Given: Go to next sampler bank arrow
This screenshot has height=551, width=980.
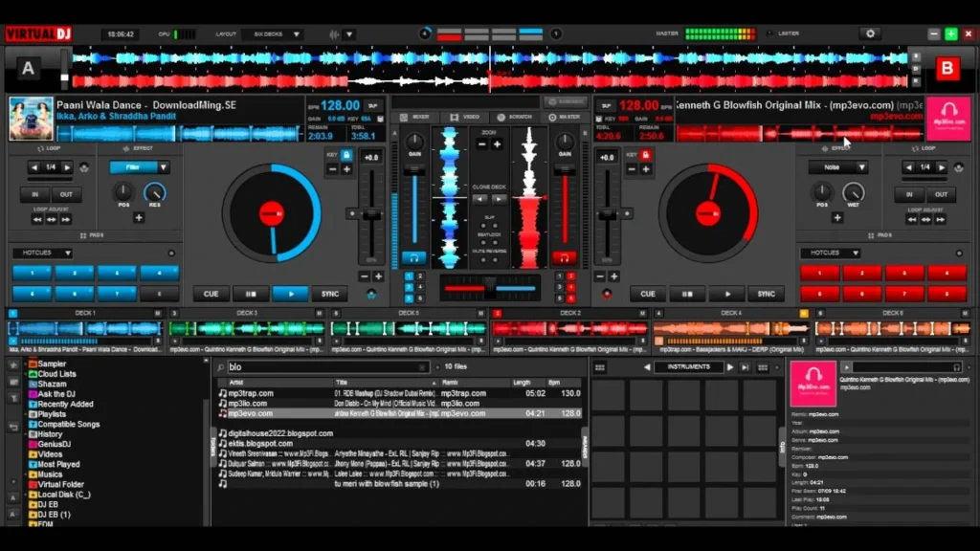Looking at the screenshot, I should (x=729, y=367).
